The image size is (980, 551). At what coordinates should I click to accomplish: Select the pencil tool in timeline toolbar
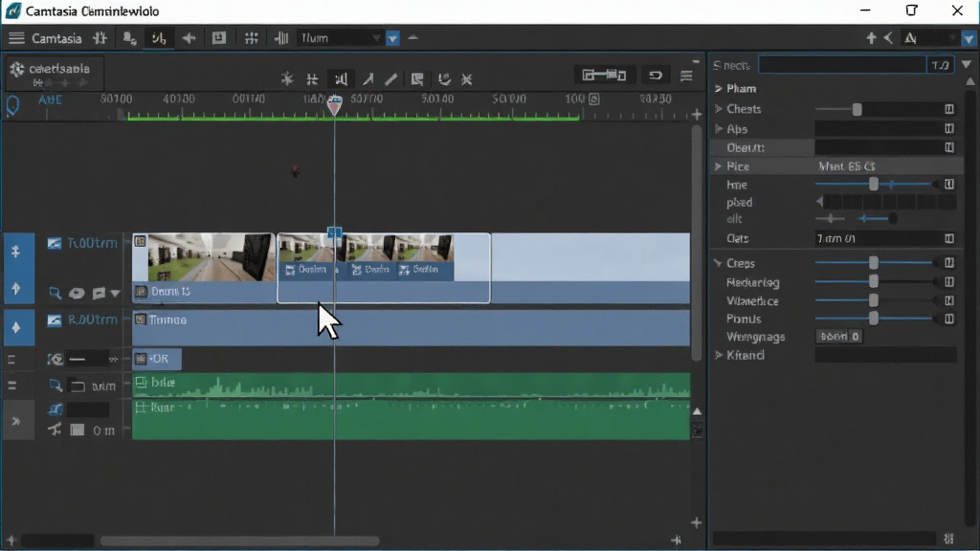(x=391, y=79)
